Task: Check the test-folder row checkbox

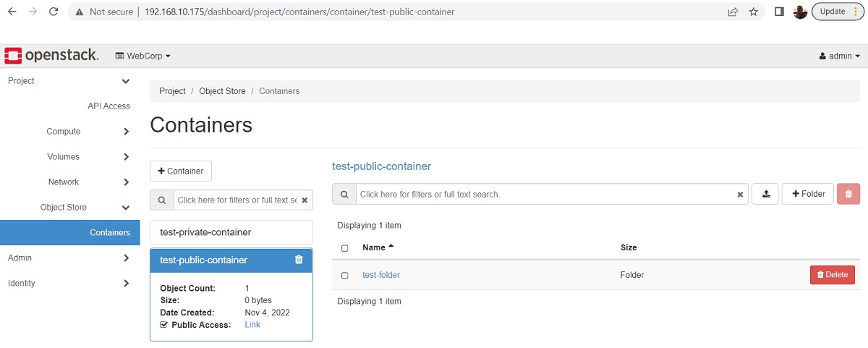Action: [345, 276]
